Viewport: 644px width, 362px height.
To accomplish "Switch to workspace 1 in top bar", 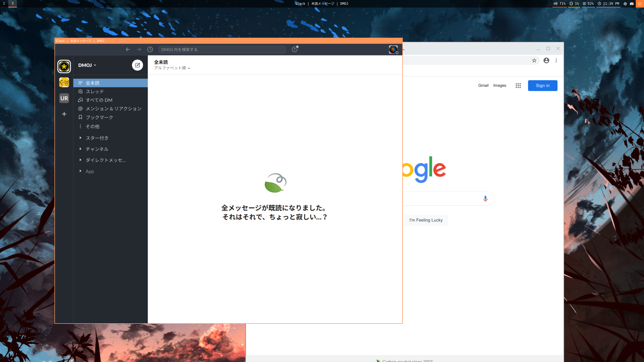I will pos(4,4).
